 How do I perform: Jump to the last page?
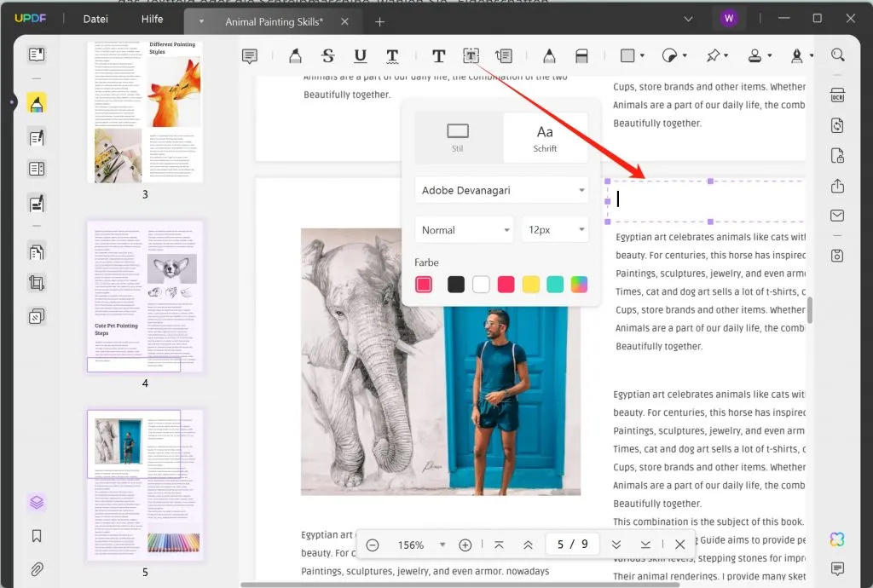click(645, 544)
